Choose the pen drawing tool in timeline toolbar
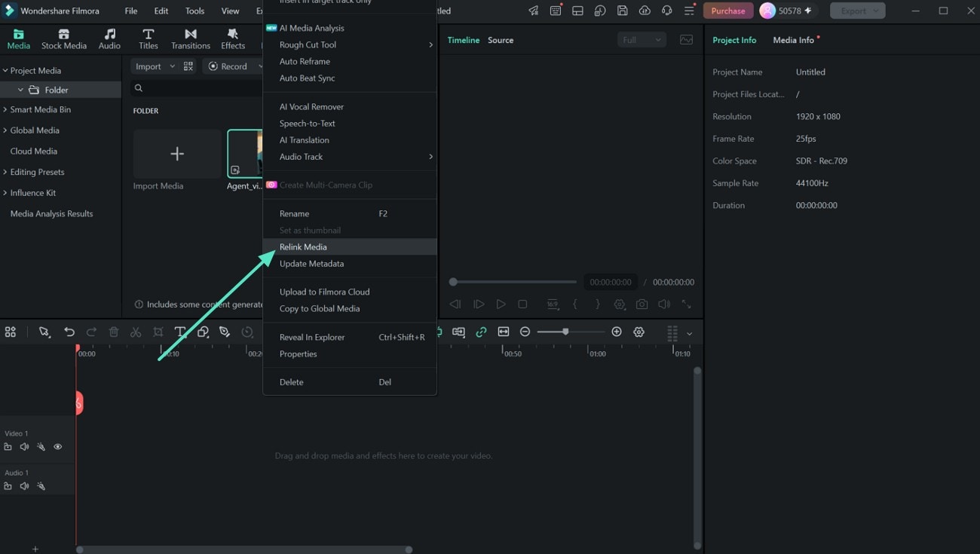980x554 pixels. click(x=225, y=332)
